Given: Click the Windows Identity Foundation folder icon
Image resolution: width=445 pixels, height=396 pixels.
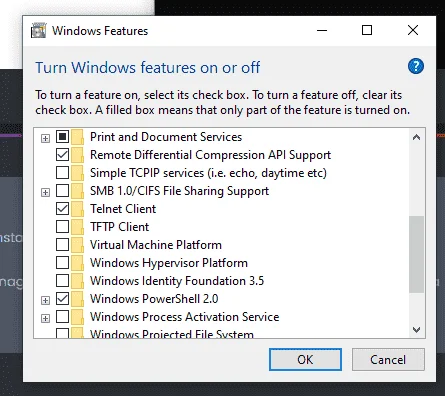Looking at the screenshot, I should pos(78,281).
